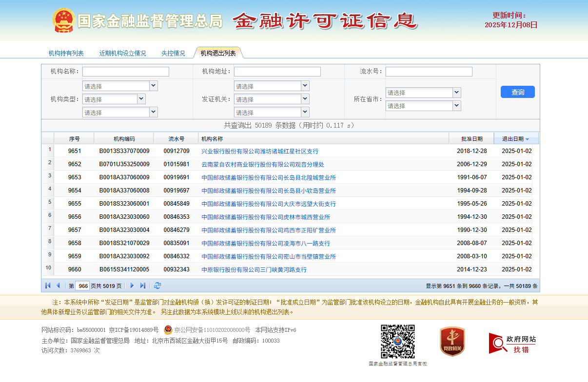The width and height of the screenshot is (588, 382).
Task: Click the 党政机关 red badge icon
Action: pyautogui.click(x=452, y=341)
